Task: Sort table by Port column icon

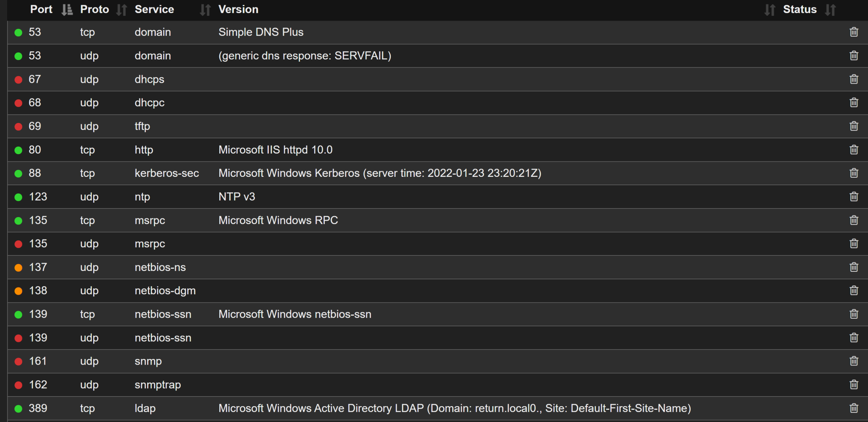Action: 67,10
